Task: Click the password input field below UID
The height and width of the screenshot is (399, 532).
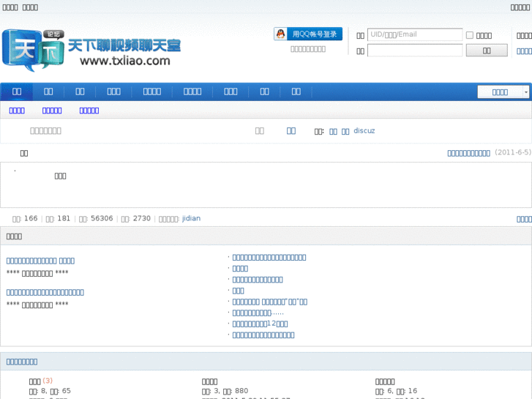Action: click(x=414, y=51)
